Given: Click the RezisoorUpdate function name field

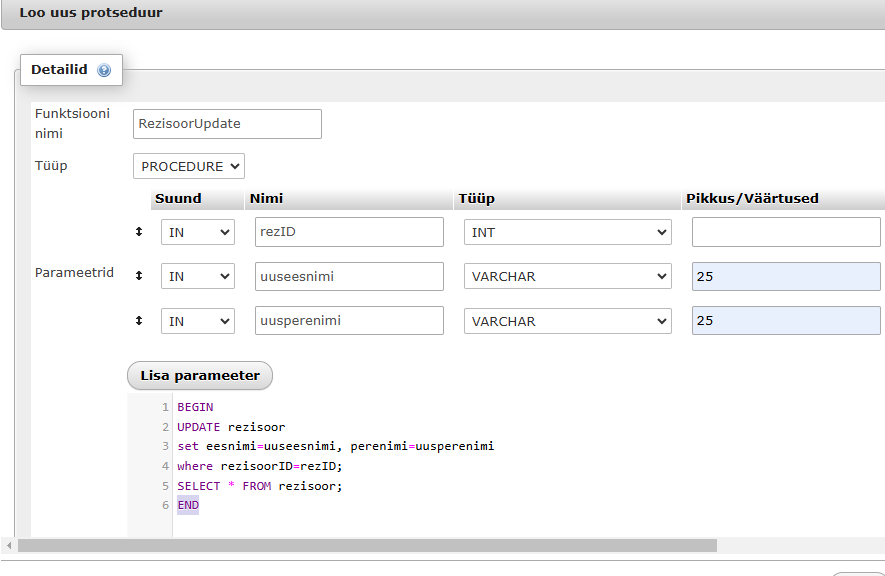Looking at the screenshot, I should tap(227, 124).
